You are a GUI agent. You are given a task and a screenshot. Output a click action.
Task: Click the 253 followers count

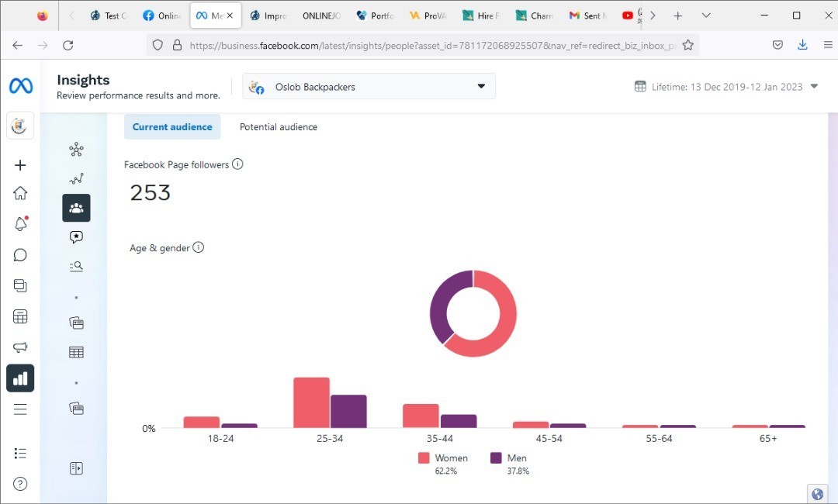click(151, 193)
